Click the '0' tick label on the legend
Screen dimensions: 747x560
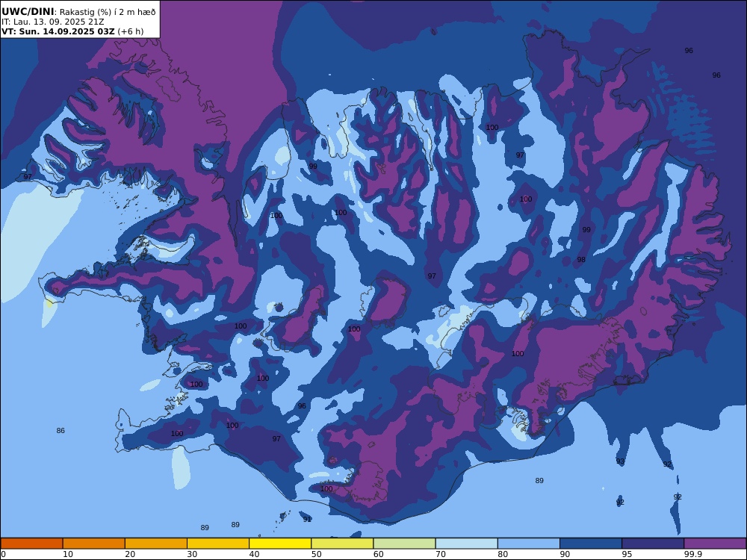(3, 554)
